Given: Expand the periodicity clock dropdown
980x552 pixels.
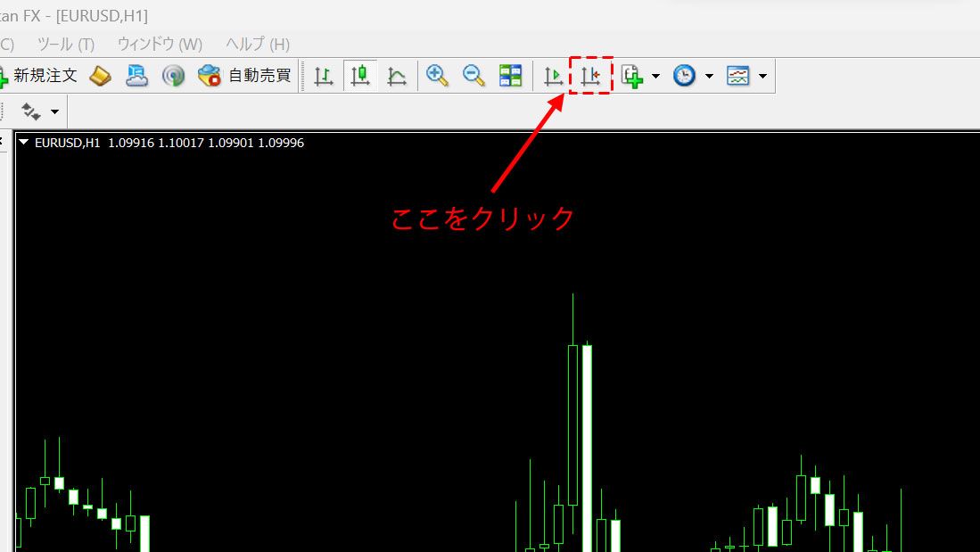Looking at the screenshot, I should 709,77.
